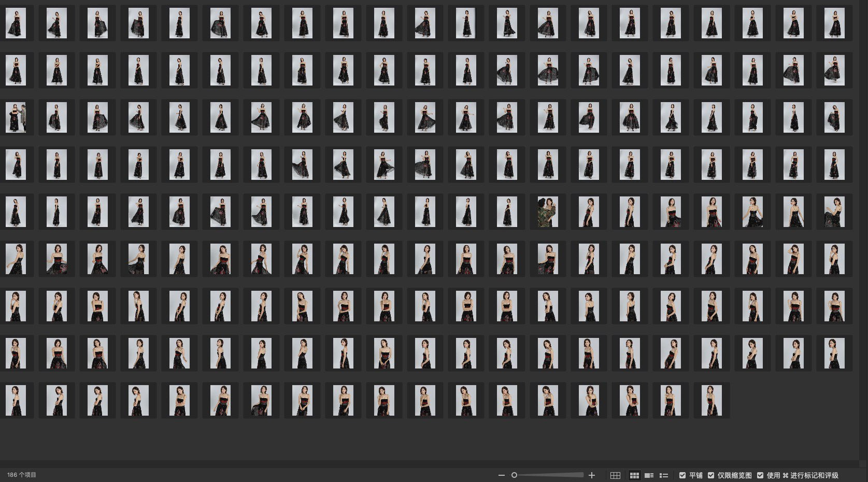Select the first thumbnail in the grid
This screenshot has height=482, width=868.
pyautogui.click(x=16, y=23)
